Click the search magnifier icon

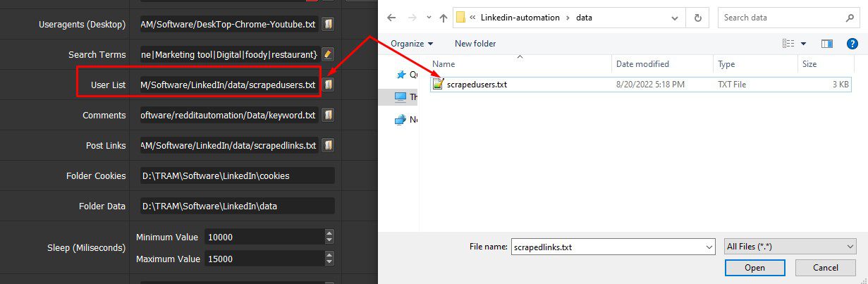tap(848, 18)
